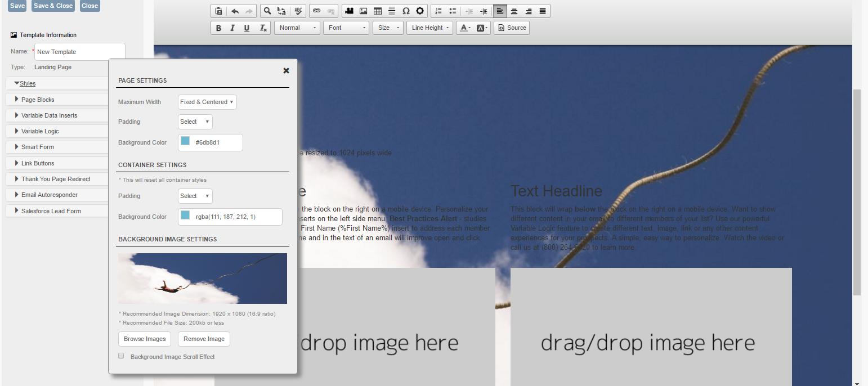The width and height of the screenshot is (868, 386).
Task: Insert a bulleted list
Action: point(453,11)
